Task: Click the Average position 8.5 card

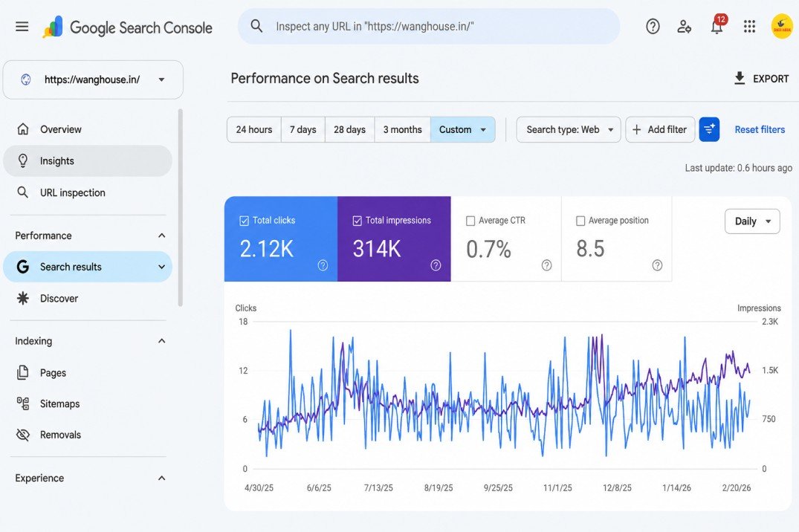Action: coord(617,239)
